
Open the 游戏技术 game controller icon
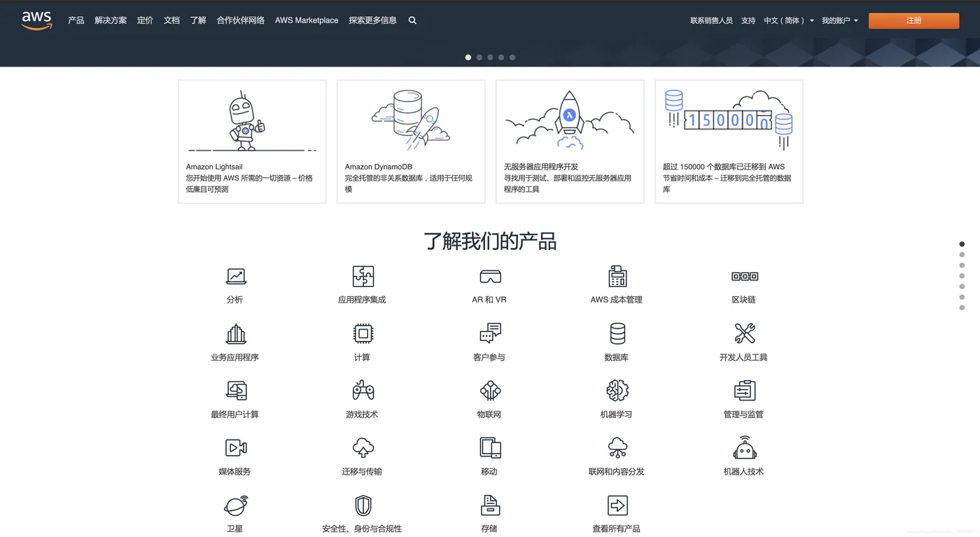click(x=363, y=391)
